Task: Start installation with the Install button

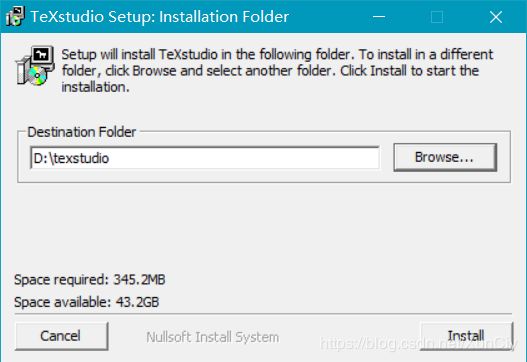Action: pos(466,336)
